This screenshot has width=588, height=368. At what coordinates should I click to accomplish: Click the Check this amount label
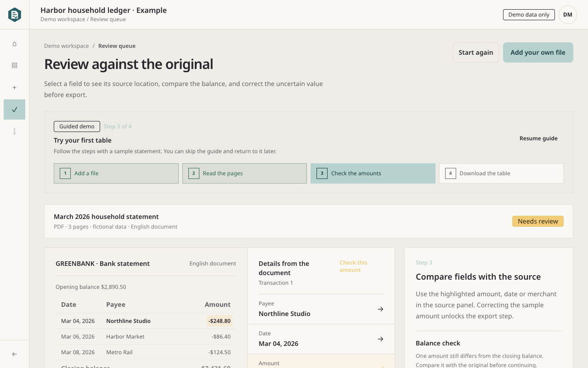353,266
